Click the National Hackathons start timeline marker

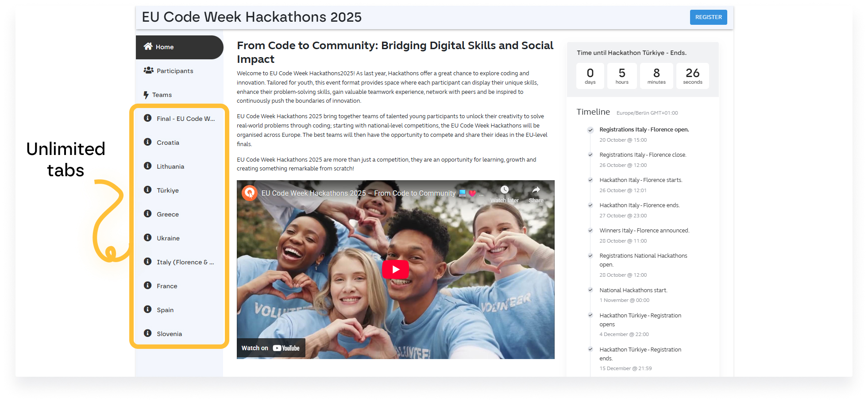coord(590,290)
